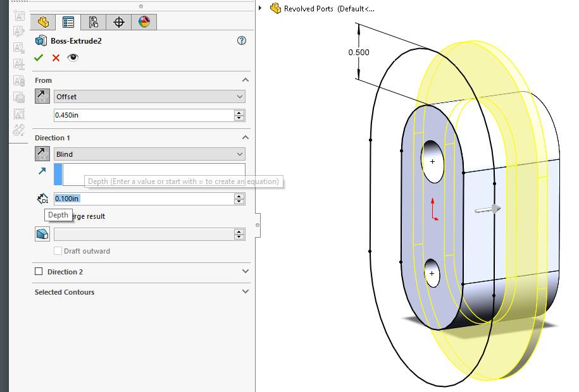The height and width of the screenshot is (392, 579).
Task: Enable the Direction 2 checkbox
Action: click(x=37, y=271)
